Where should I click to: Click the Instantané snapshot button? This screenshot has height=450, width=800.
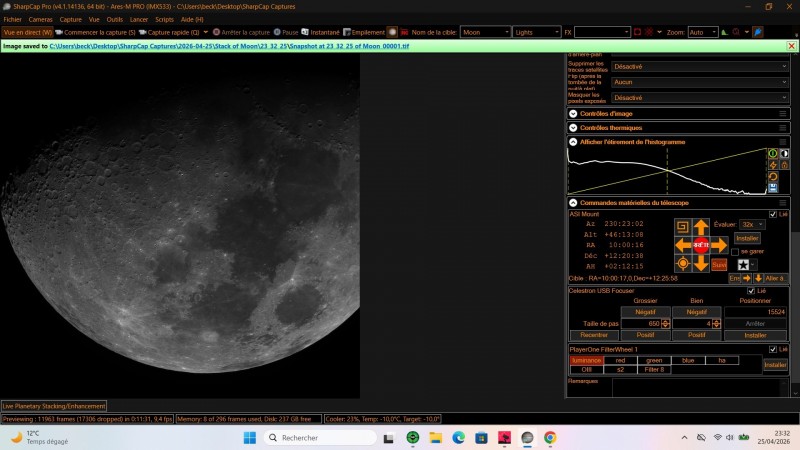click(320, 32)
